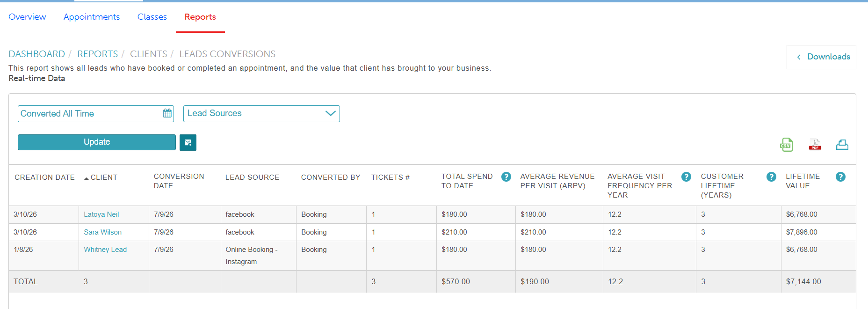Show help for Customer Lifetime (Years)
868x309 pixels.
point(771,177)
